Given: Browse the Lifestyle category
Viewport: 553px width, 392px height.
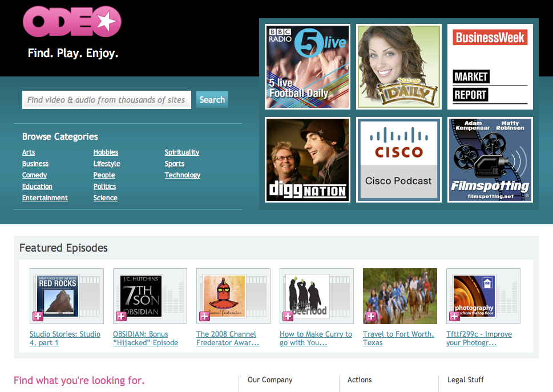Looking at the screenshot, I should 107,164.
